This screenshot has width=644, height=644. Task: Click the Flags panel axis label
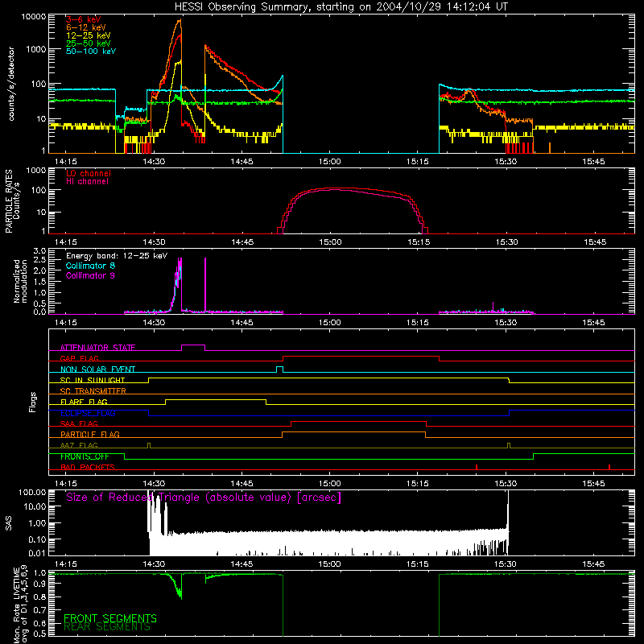point(33,402)
